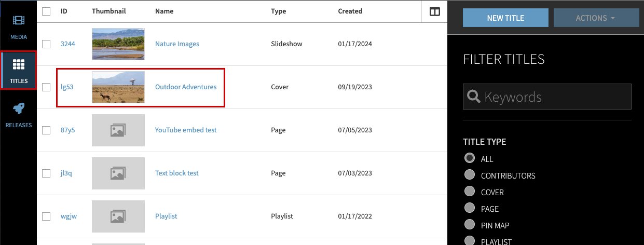Image resolution: width=644 pixels, height=245 pixels.
Task: Sort titles by the Name column header
Action: (x=164, y=11)
